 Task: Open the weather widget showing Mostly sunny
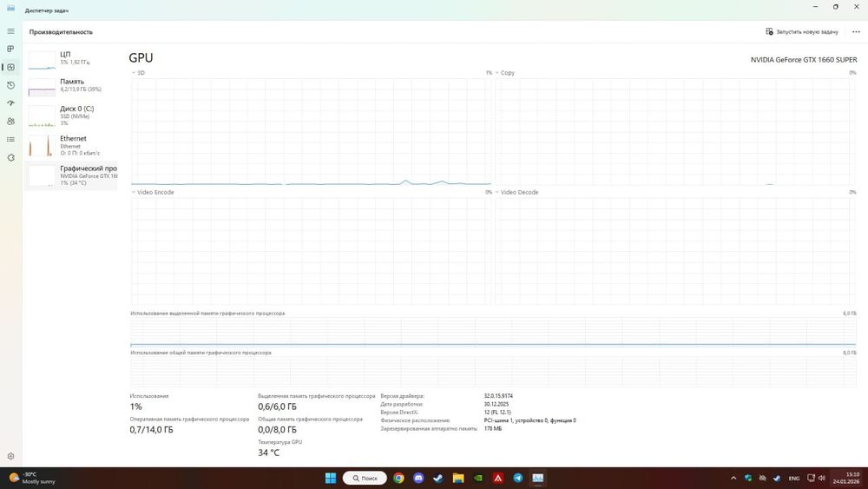click(32, 478)
